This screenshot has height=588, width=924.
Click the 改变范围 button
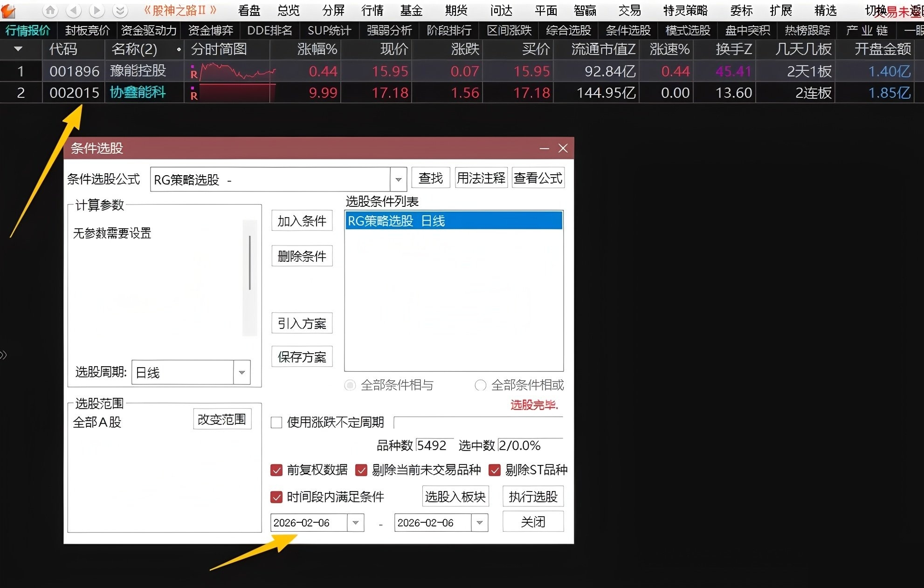(x=222, y=419)
